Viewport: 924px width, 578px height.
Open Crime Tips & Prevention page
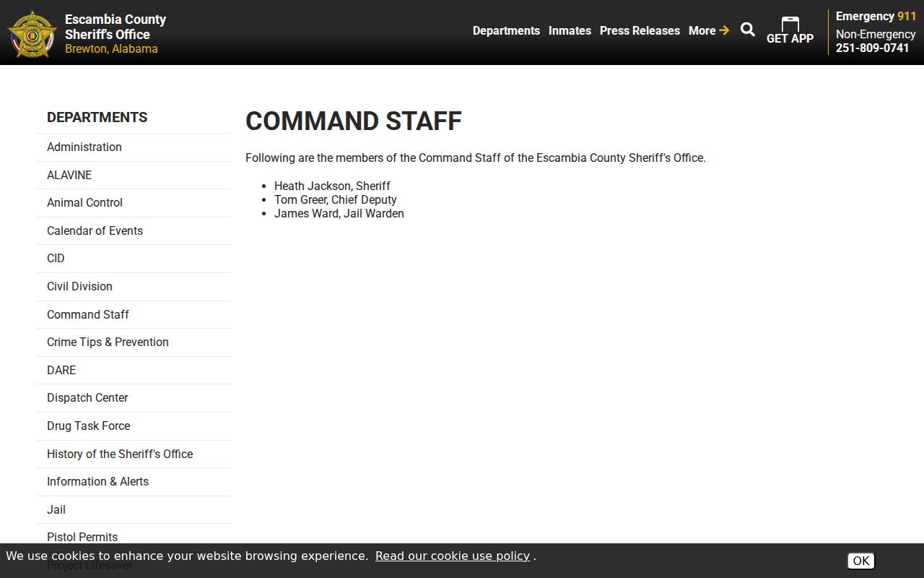click(134, 342)
